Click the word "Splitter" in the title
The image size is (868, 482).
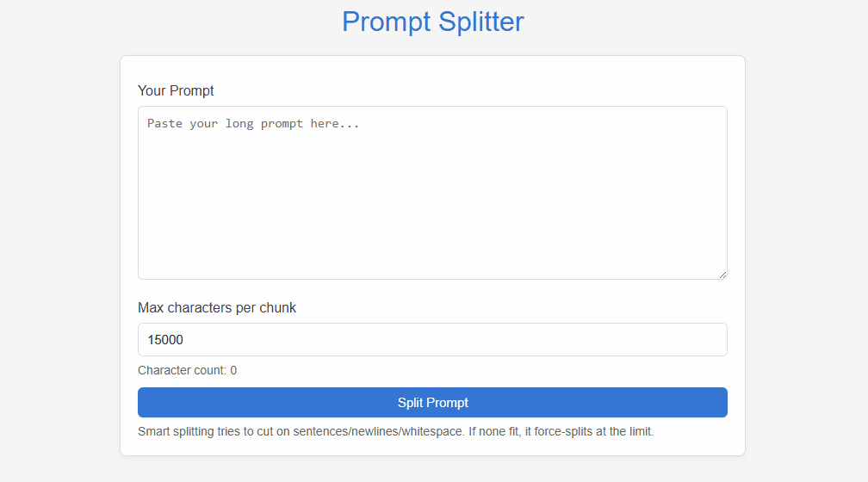point(480,22)
